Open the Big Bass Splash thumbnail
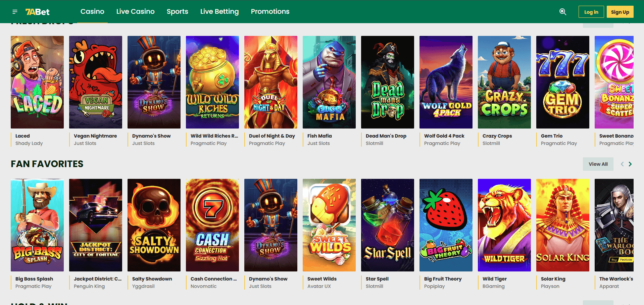644x305 pixels. pyautogui.click(x=37, y=225)
